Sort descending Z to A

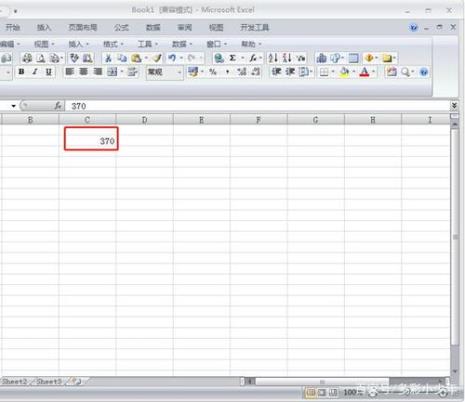pyautogui.click(x=287, y=58)
